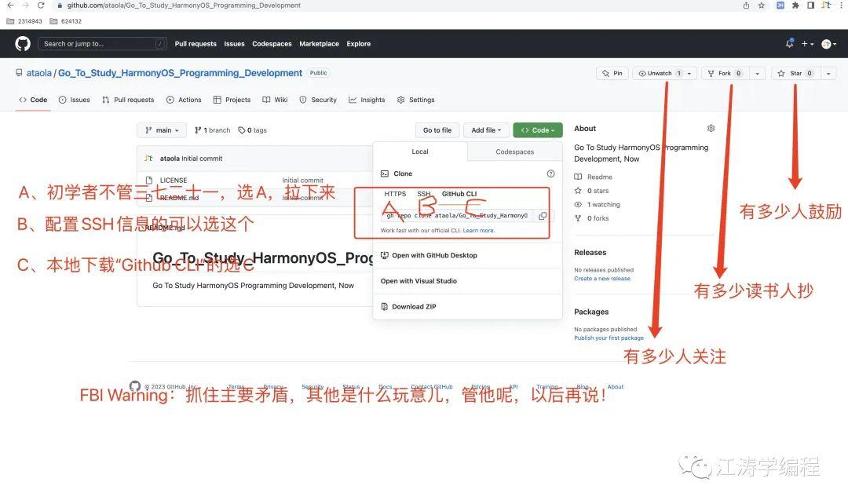The image size is (848, 504).
Task: Click the About settings gear icon
Action: [x=711, y=128]
